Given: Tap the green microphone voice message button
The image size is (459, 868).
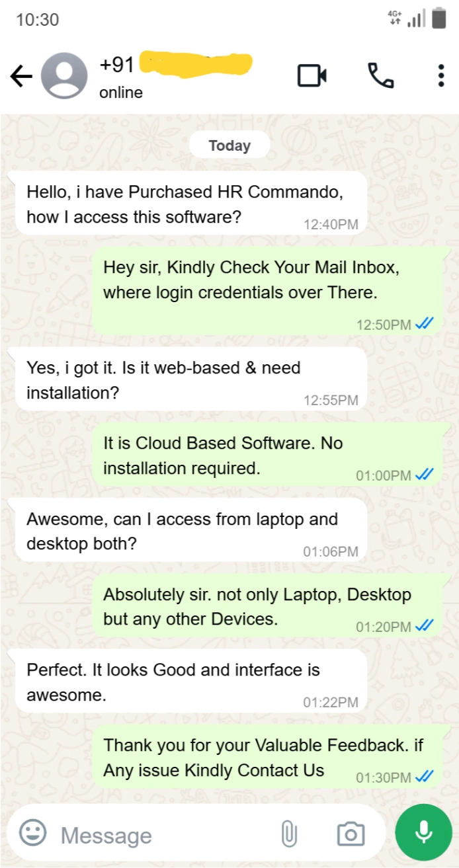Looking at the screenshot, I should click(x=423, y=832).
